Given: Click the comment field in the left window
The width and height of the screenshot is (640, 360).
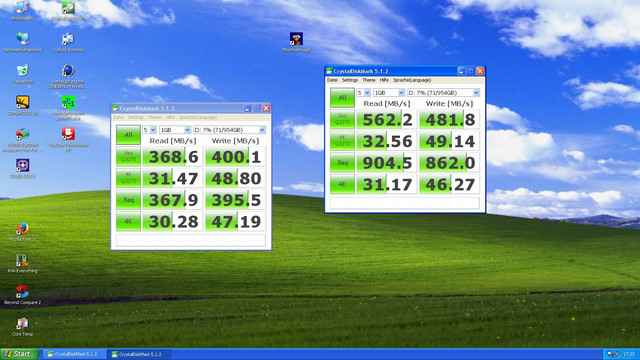Looking at the screenshot, I should (x=191, y=240).
